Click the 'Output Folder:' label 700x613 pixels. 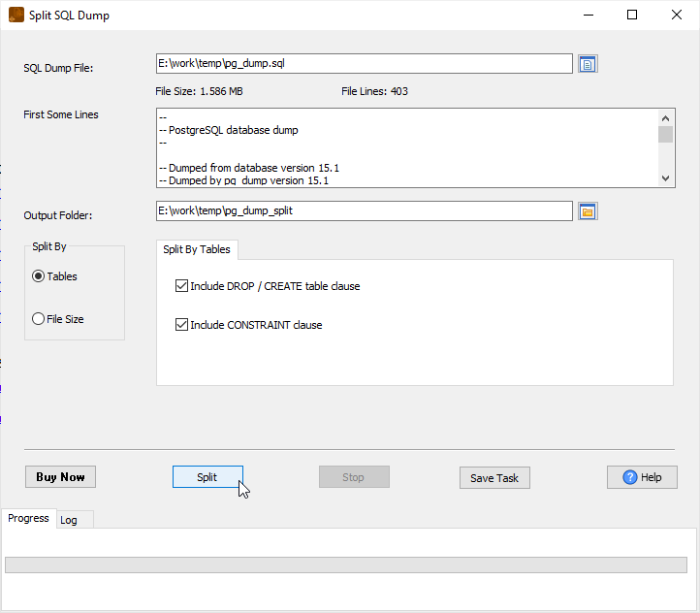point(58,215)
